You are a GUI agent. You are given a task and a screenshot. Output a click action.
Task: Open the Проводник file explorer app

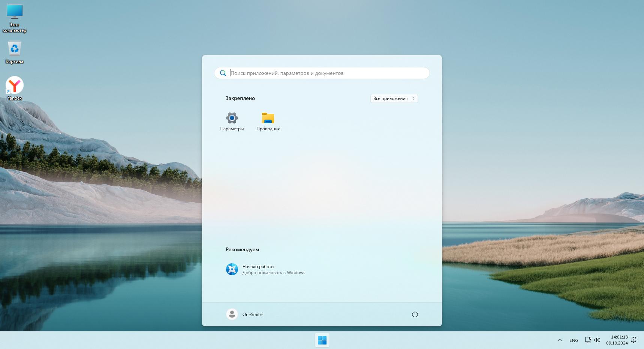[268, 121]
